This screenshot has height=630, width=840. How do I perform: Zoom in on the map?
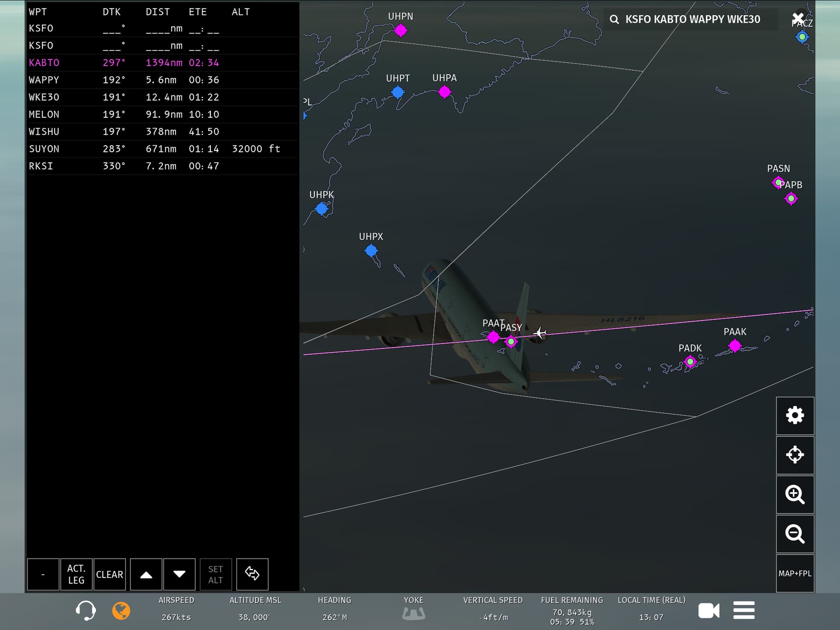tap(794, 494)
